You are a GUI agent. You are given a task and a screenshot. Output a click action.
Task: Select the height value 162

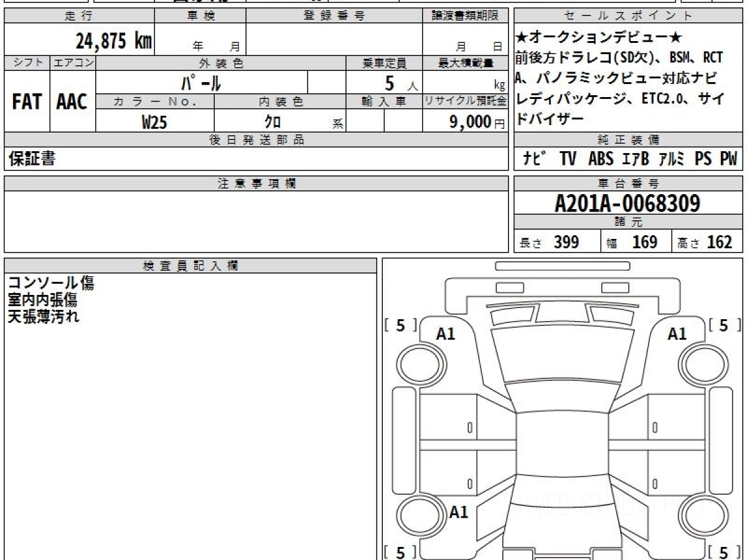(720, 242)
